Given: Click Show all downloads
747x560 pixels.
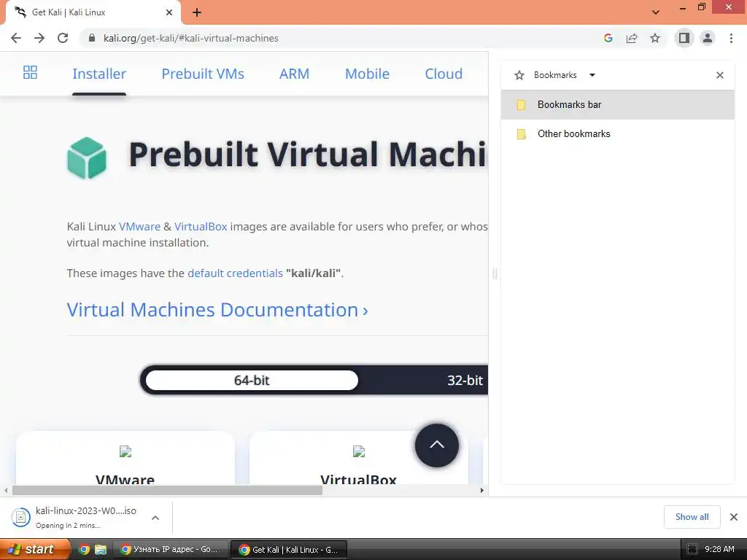Looking at the screenshot, I should point(692,517).
